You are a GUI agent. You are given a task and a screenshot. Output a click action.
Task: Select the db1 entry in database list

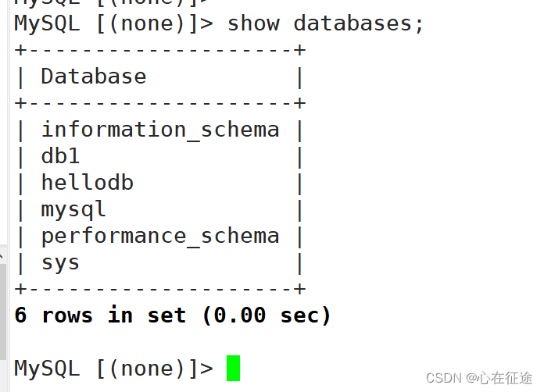pyautogui.click(x=60, y=156)
